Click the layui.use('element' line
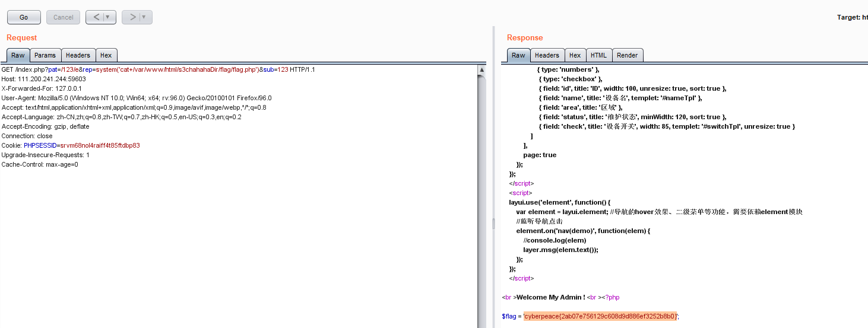Image resolution: width=868 pixels, height=328 pixels. coord(559,202)
